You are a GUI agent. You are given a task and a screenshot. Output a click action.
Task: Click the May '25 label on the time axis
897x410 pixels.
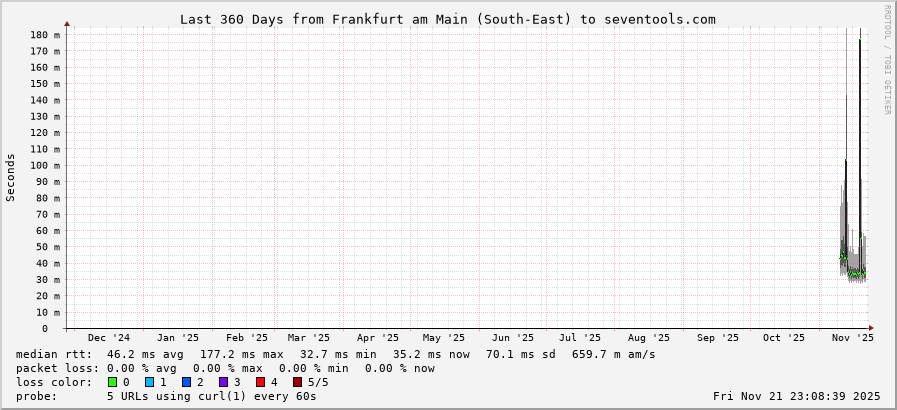coord(443,338)
